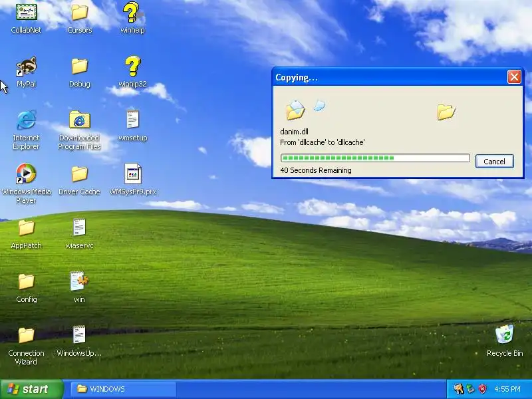Image resolution: width=532 pixels, height=399 pixels.
Task: Select the Debug folder on desktop
Action: [79, 66]
